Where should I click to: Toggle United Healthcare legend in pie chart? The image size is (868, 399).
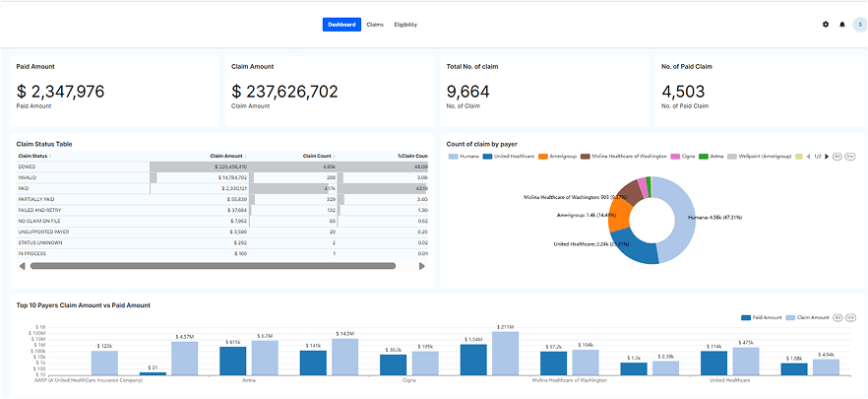point(509,156)
